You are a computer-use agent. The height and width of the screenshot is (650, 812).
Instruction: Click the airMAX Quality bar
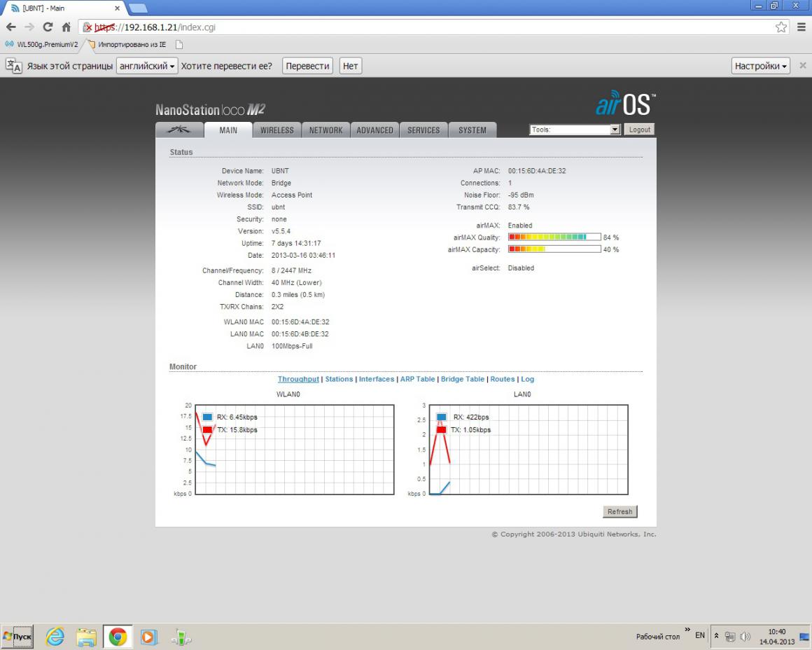(x=554, y=237)
